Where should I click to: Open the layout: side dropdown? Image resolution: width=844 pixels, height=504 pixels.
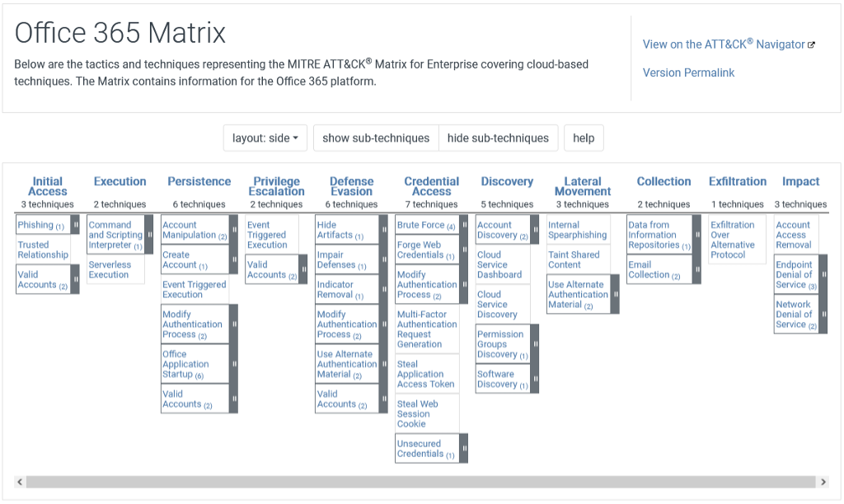pos(265,138)
